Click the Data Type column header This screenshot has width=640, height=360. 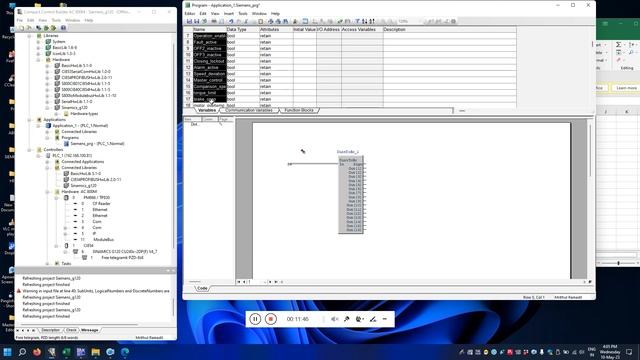tap(242, 29)
